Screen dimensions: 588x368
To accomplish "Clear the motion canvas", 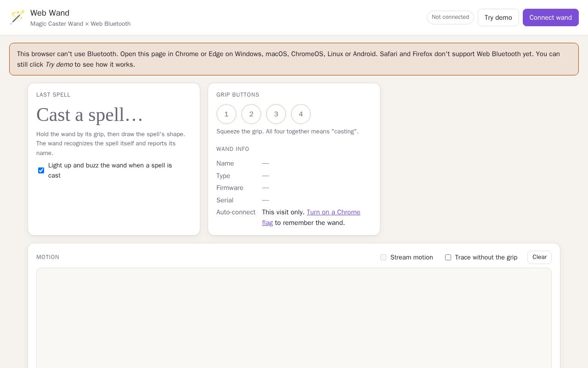I will pyautogui.click(x=539, y=257).
